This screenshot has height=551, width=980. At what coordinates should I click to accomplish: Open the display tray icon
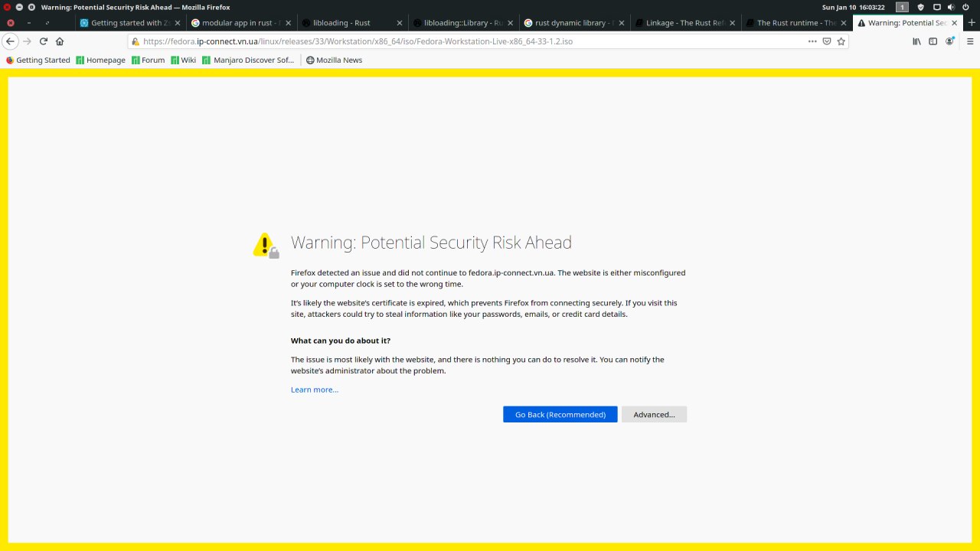click(x=936, y=7)
